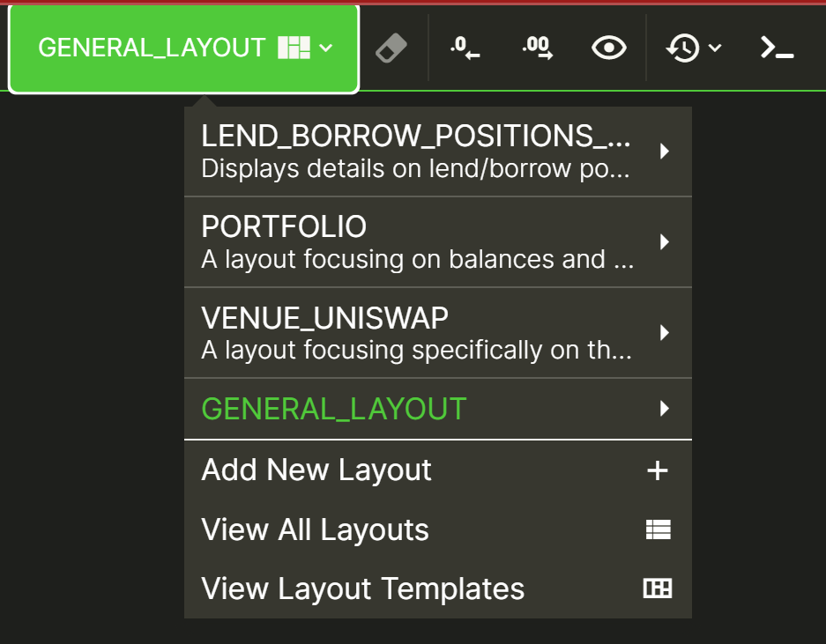Click the layout grid icon in green button
The width and height of the screenshot is (826, 644).
click(x=294, y=48)
